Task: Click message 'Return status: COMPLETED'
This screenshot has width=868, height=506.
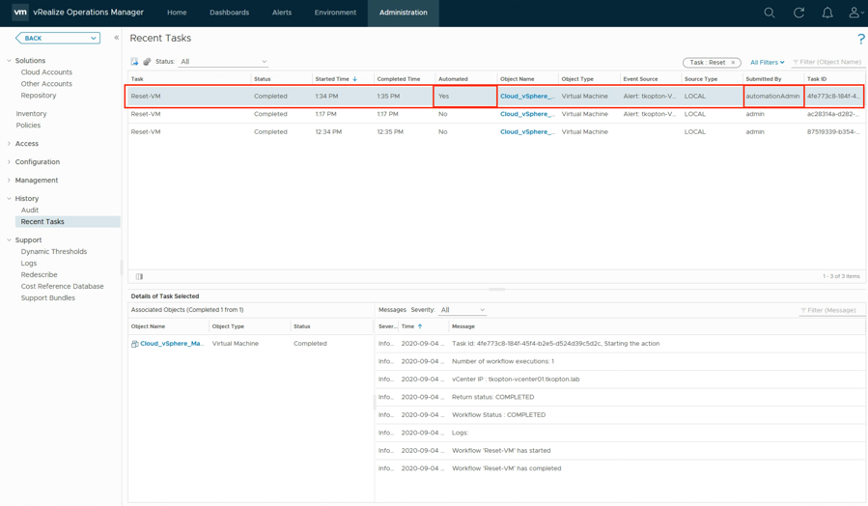Action: (x=493, y=397)
